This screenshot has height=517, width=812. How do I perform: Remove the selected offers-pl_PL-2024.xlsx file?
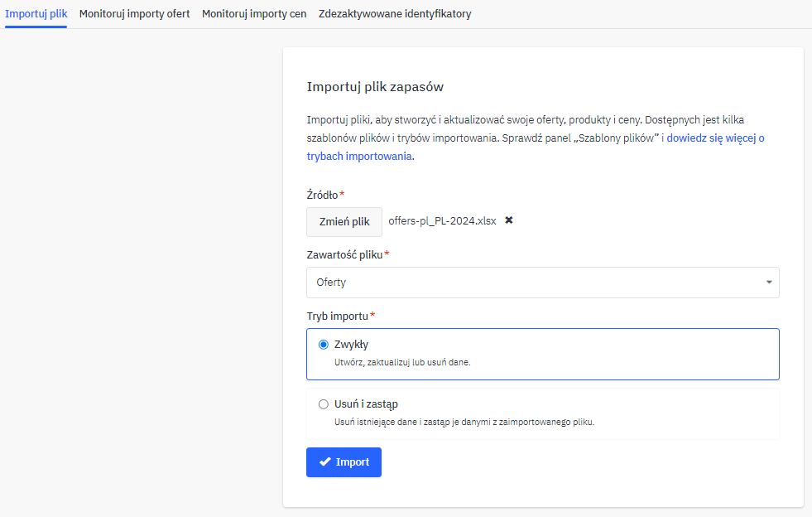point(509,220)
